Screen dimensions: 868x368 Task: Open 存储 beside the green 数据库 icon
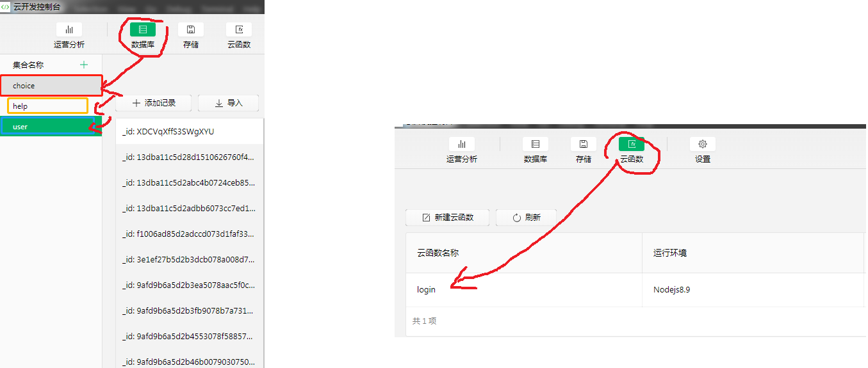[190, 30]
